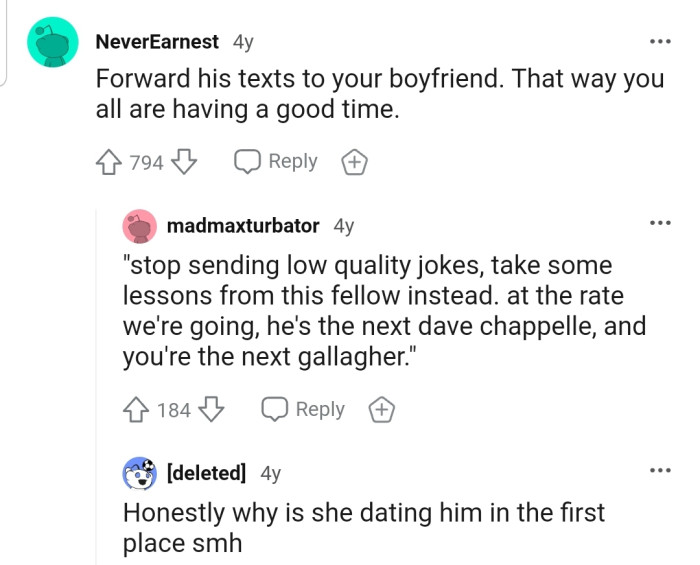Open more options for madmaxturbator's reply
Image resolution: width=700 pixels, height=565 pixels.
pyautogui.click(x=658, y=222)
